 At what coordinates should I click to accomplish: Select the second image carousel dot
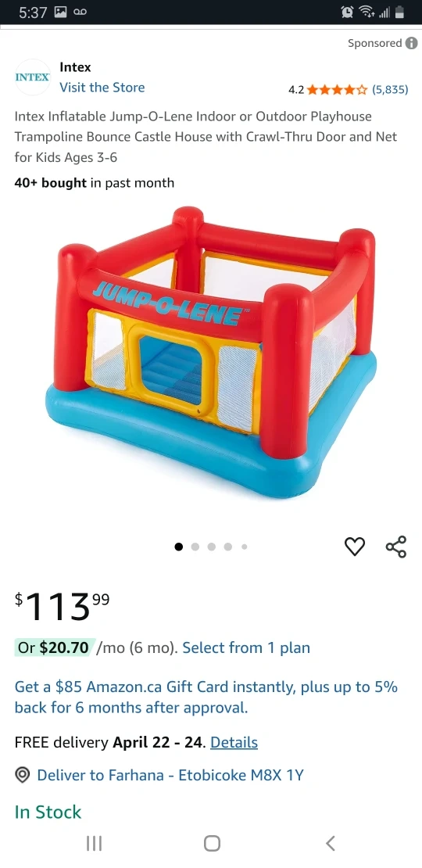click(x=195, y=547)
